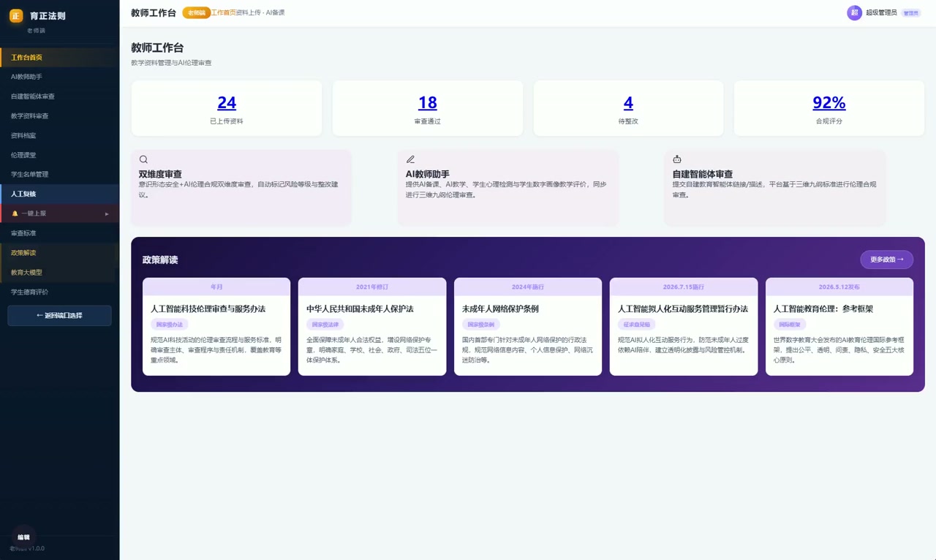Click the 国家级条例 tag
This screenshot has width=936, height=560.
pyautogui.click(x=481, y=325)
